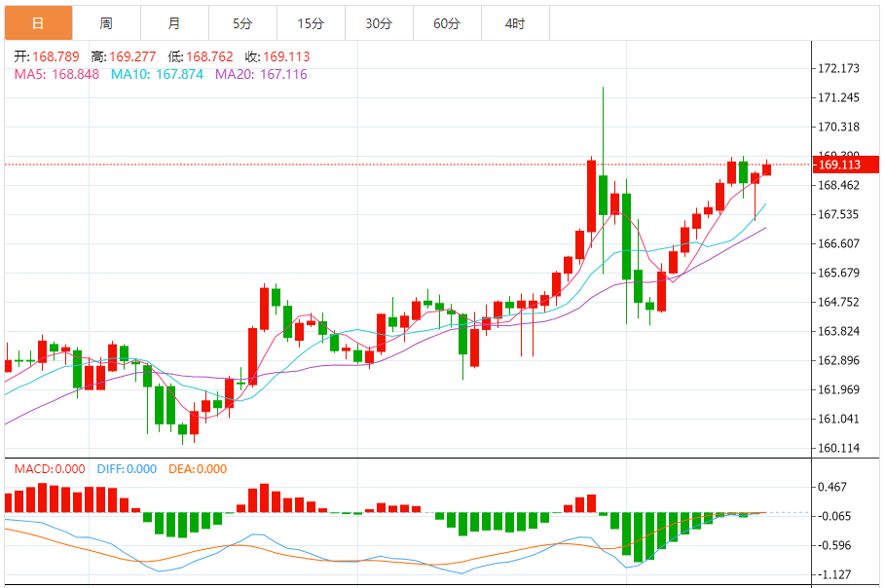The height and width of the screenshot is (588, 885).
Task: Select the 日 daily timeframe tab
Action: pyautogui.click(x=38, y=23)
